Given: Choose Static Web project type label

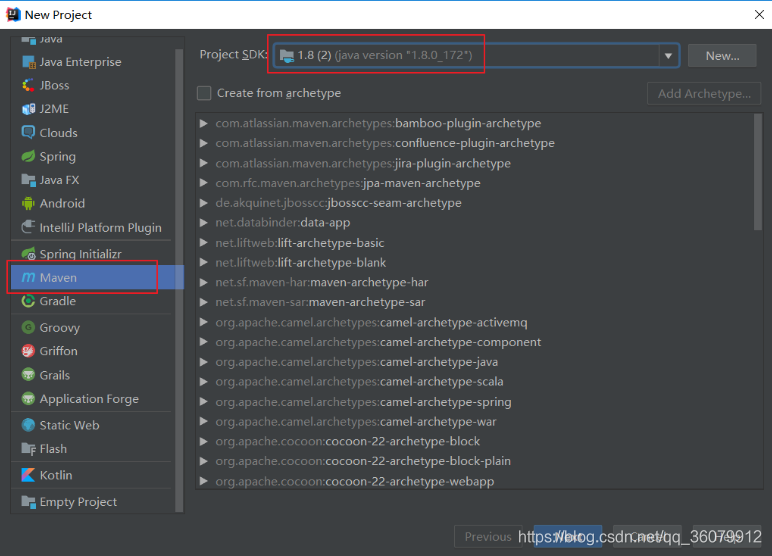Looking at the screenshot, I should pos(69,425).
